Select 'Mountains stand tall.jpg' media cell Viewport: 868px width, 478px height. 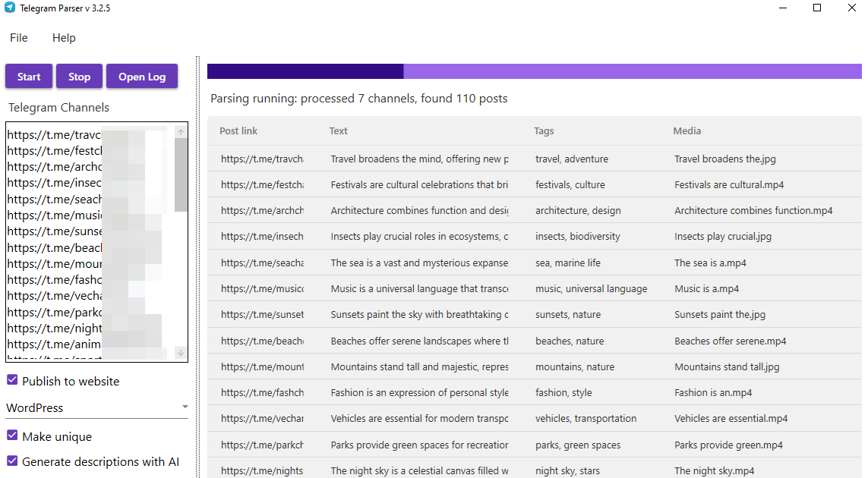(727, 366)
